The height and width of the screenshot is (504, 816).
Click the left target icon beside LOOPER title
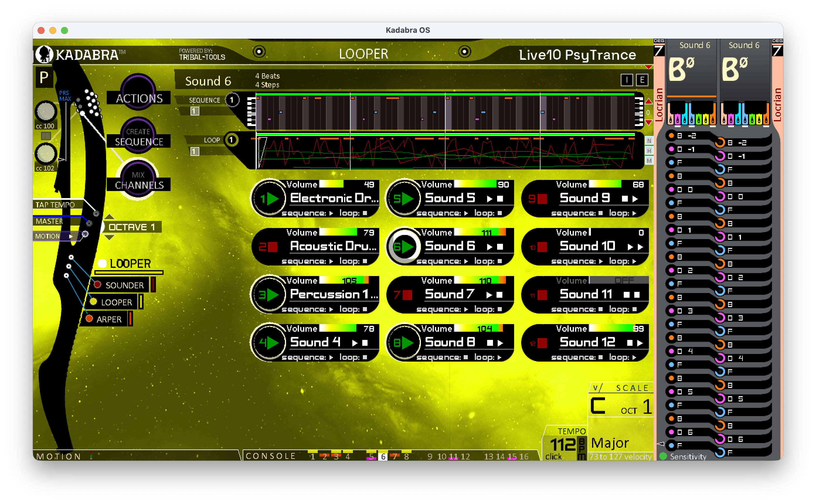coord(259,52)
